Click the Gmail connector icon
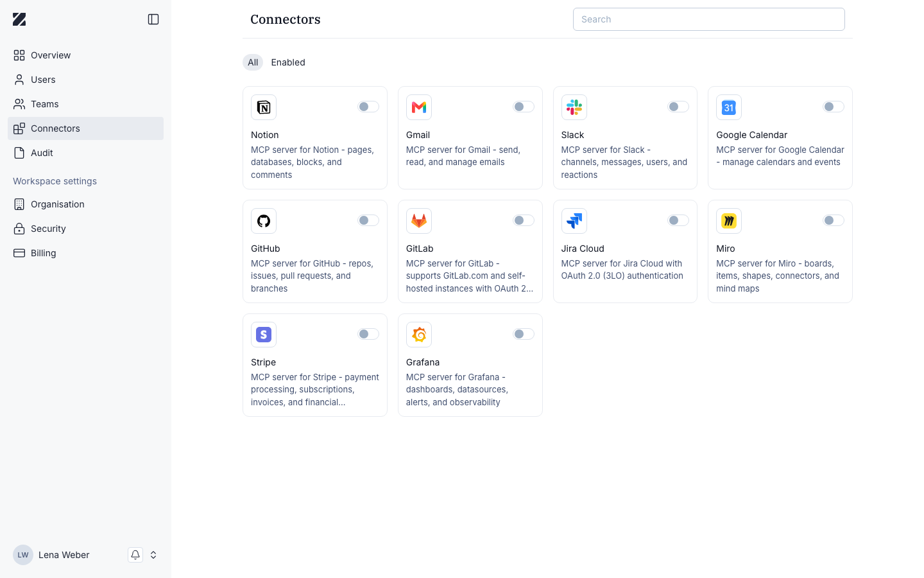 (x=419, y=107)
